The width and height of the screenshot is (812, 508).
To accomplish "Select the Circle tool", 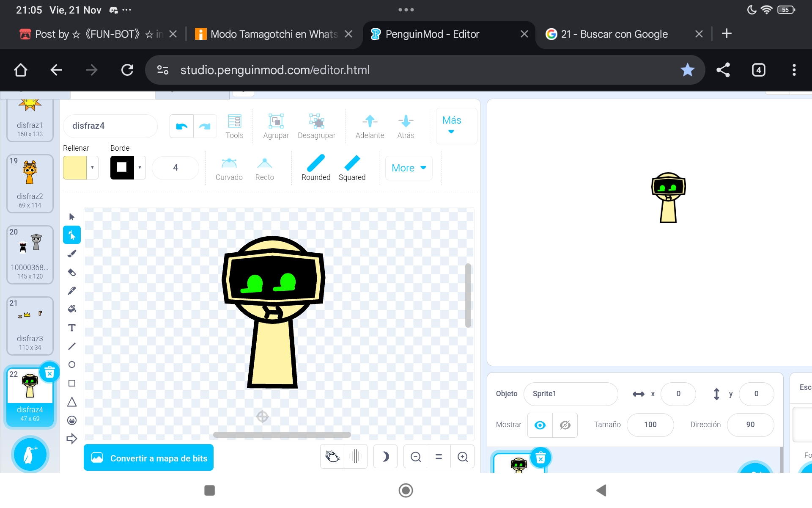I will pyautogui.click(x=72, y=364).
